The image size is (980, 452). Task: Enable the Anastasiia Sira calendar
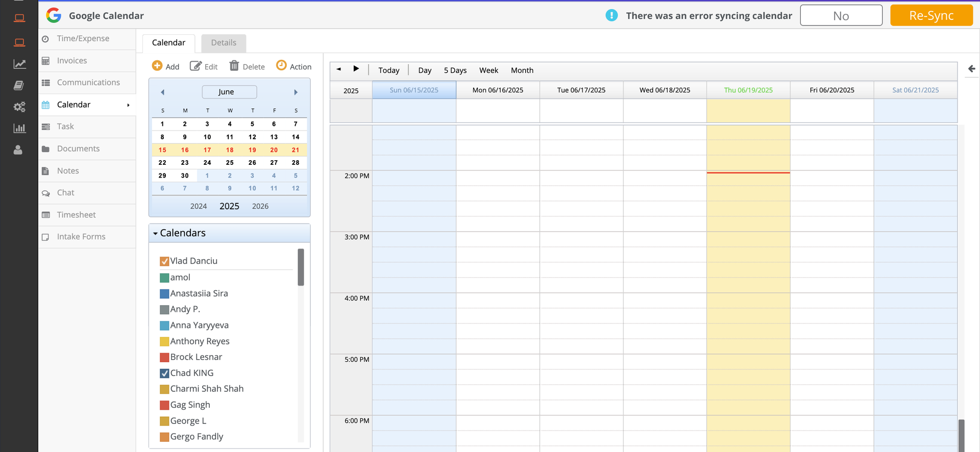164,294
